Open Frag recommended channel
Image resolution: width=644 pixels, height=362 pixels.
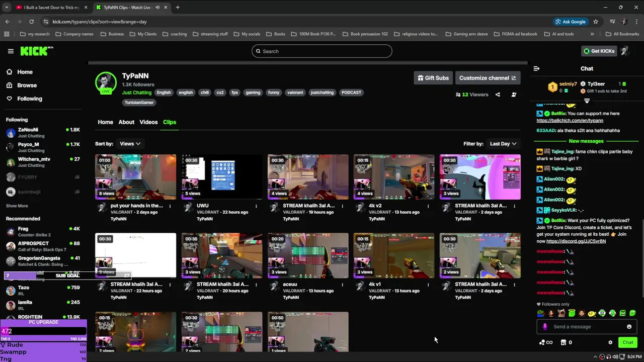[43, 231]
